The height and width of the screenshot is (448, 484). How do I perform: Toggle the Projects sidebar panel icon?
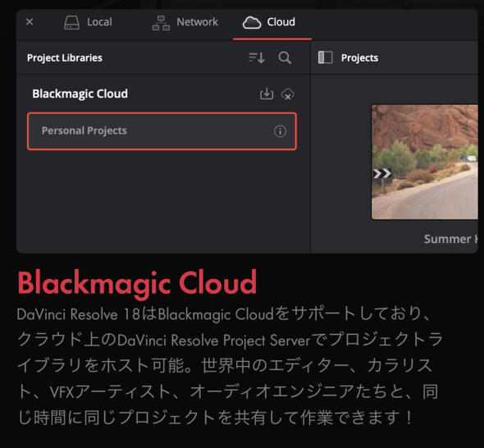tap(325, 57)
